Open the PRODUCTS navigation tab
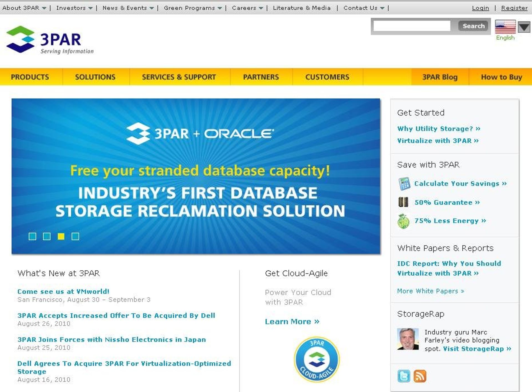The width and height of the screenshot is (532, 392). [30, 77]
